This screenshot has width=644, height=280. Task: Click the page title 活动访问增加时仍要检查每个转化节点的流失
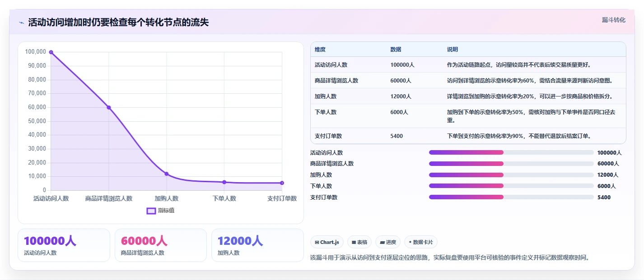118,23
